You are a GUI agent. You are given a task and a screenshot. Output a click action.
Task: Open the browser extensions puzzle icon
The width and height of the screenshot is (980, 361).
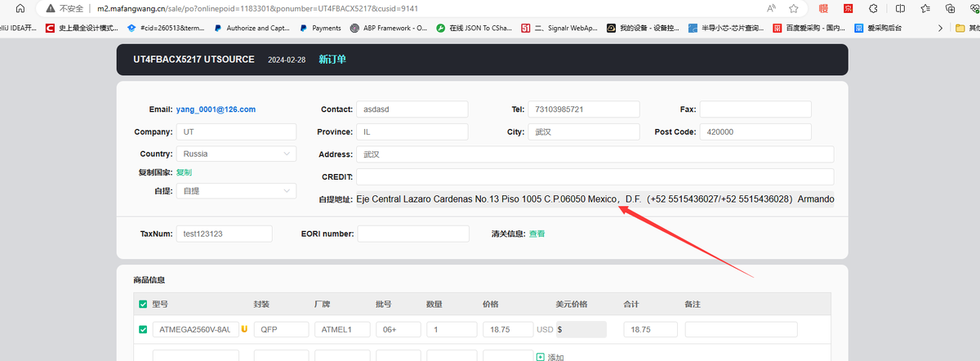(x=873, y=8)
